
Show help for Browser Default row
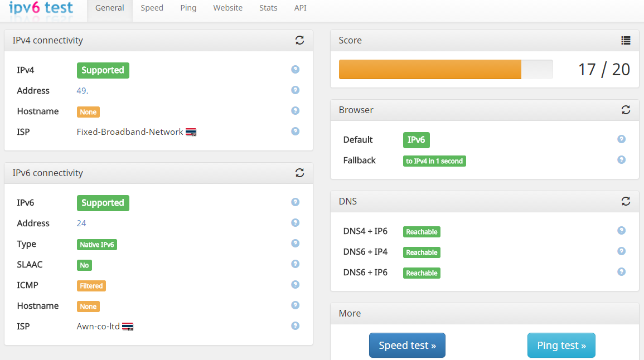621,139
